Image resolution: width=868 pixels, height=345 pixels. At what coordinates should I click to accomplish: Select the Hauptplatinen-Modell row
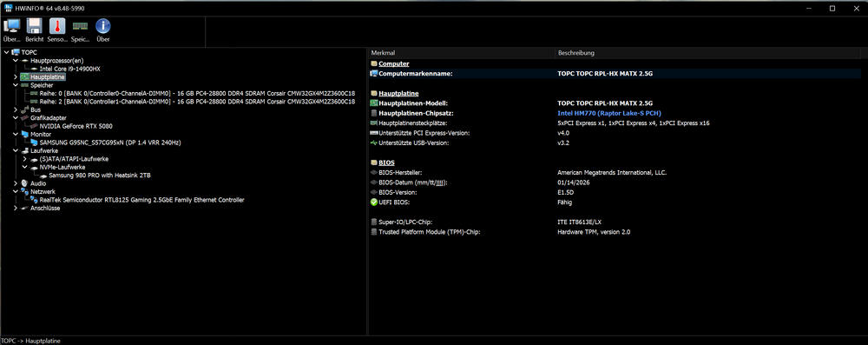click(x=615, y=103)
